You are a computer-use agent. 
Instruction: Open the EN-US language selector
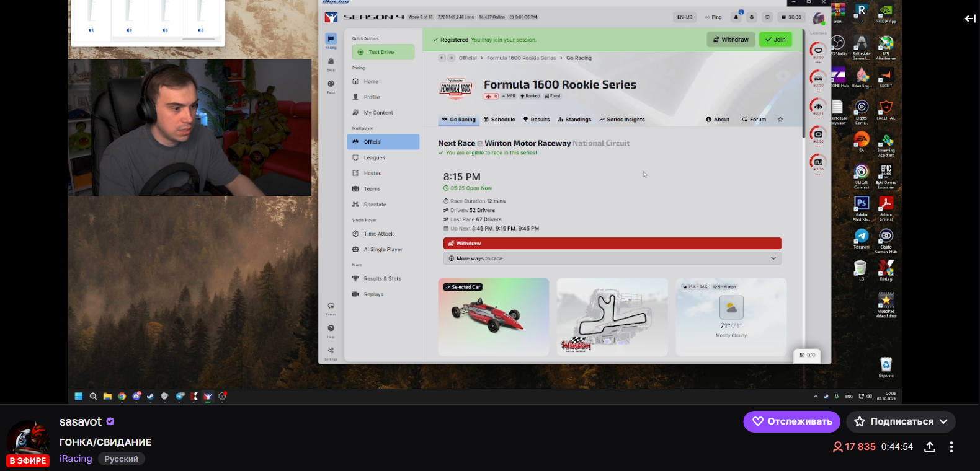pos(685,17)
